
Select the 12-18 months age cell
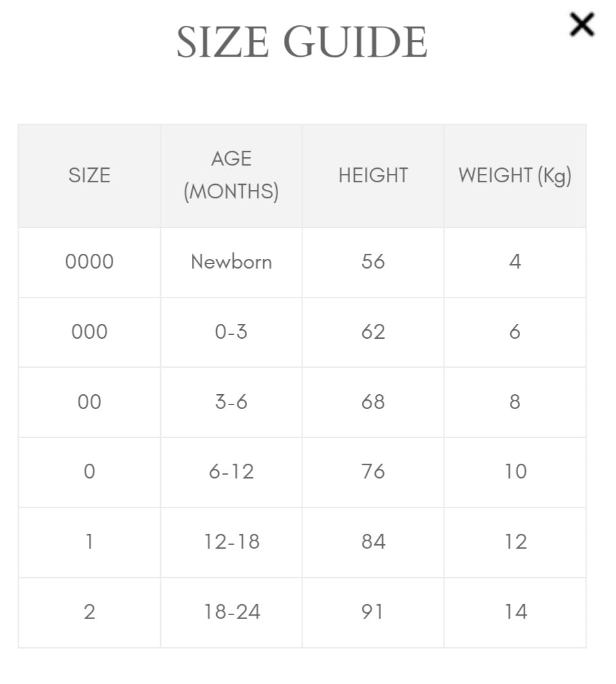232,543
